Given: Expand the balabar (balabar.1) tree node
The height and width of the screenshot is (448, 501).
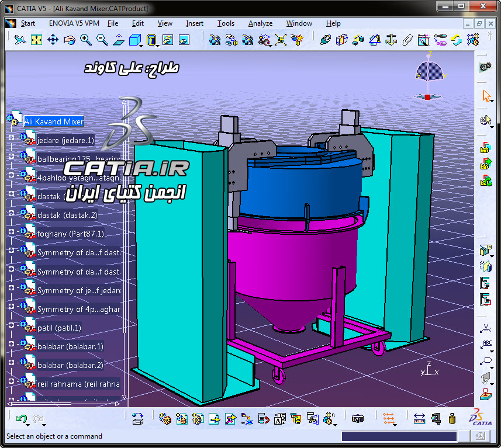Looking at the screenshot, I should (12, 343).
